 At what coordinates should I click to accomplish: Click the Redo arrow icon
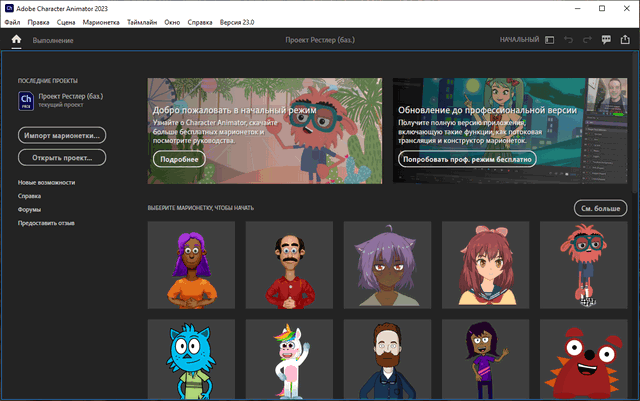[587, 40]
